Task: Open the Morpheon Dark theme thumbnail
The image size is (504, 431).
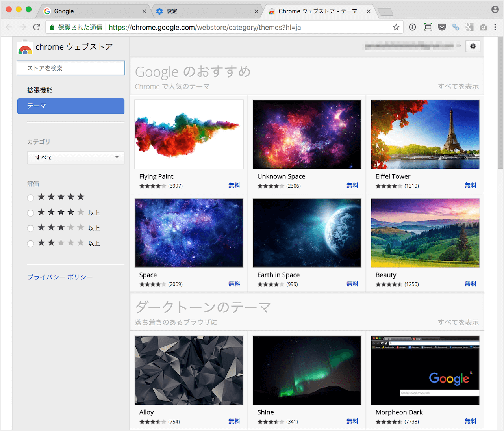Action: tap(425, 370)
